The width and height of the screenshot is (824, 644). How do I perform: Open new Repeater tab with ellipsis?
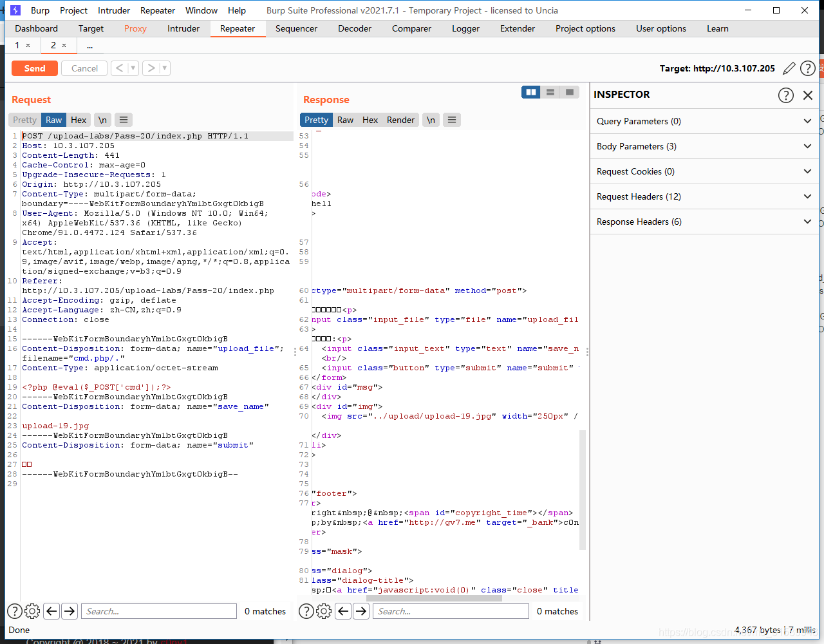point(89,45)
